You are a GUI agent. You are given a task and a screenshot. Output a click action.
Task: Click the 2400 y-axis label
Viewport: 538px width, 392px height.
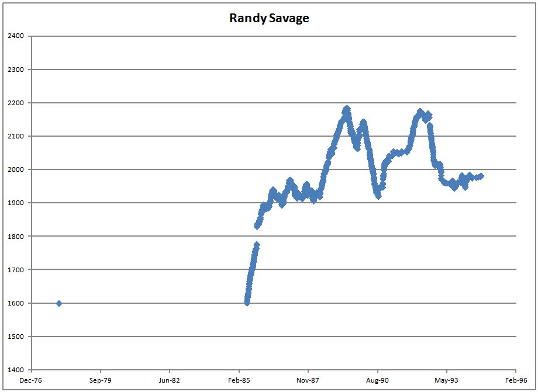[16, 36]
